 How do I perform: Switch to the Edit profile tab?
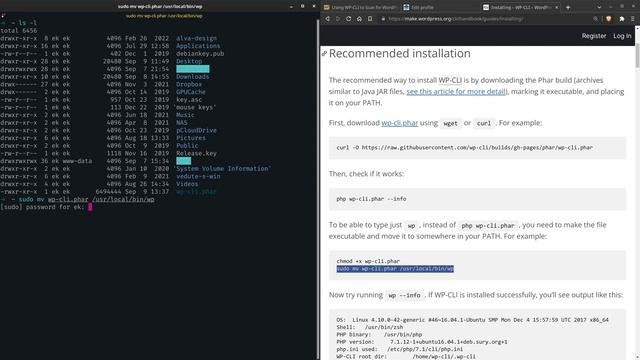(x=439, y=7)
